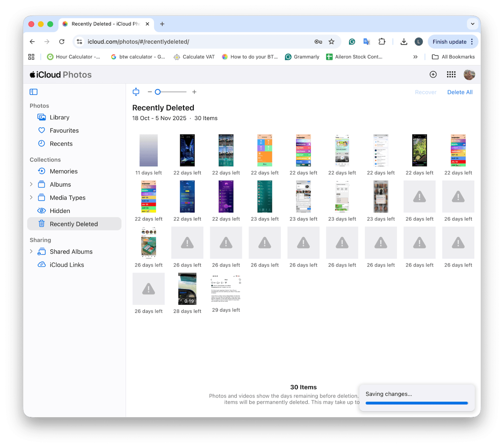The image size is (504, 448).
Task: Collapse the sidebar with the panel toggle
Action: pyautogui.click(x=33, y=92)
